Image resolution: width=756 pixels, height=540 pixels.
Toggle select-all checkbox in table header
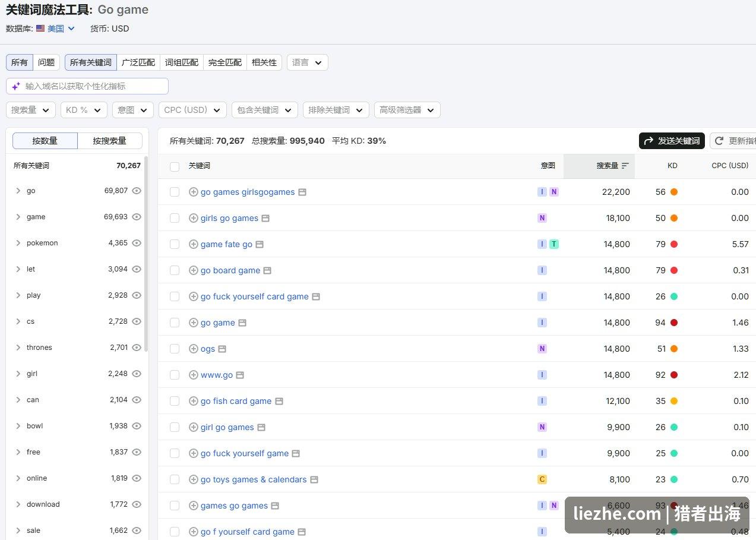(x=175, y=166)
